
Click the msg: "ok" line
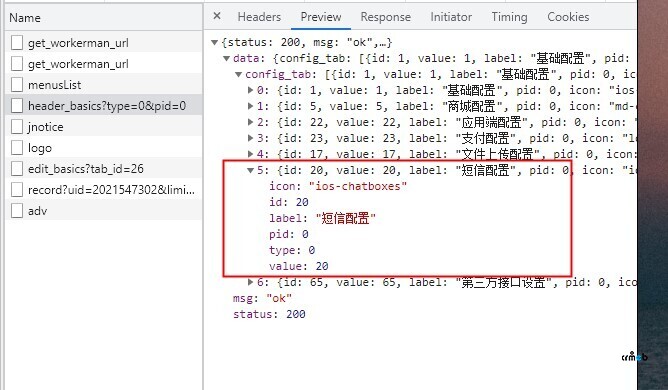point(262,298)
